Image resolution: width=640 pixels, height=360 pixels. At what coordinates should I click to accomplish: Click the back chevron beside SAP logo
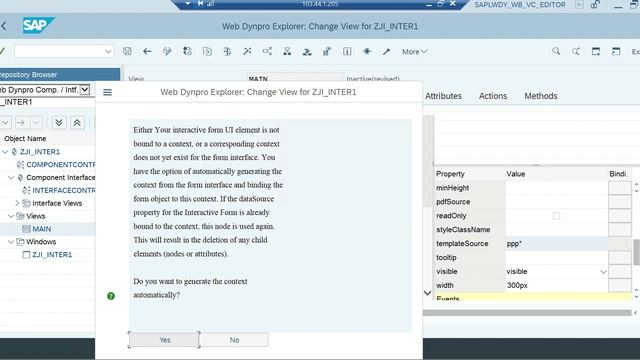(x=4, y=26)
